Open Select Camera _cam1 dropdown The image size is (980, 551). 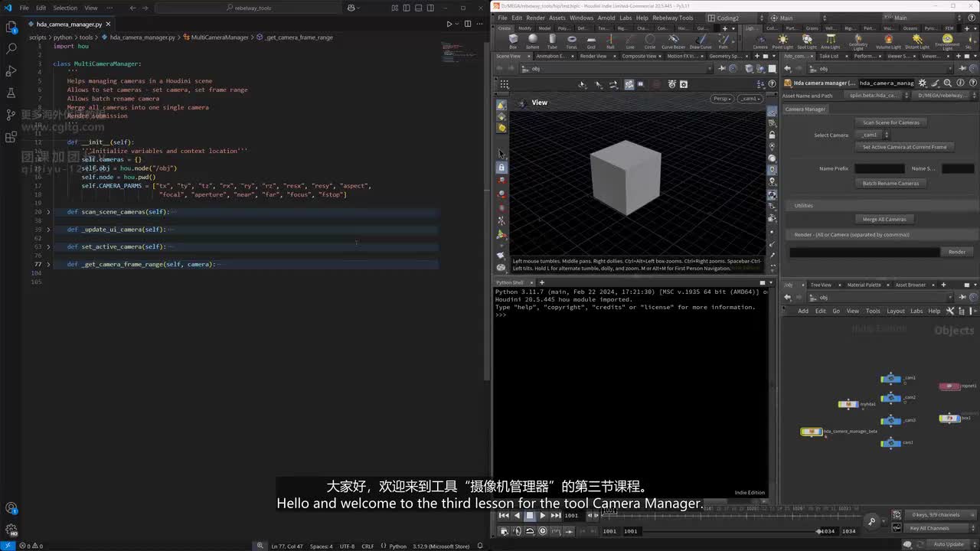click(872, 135)
